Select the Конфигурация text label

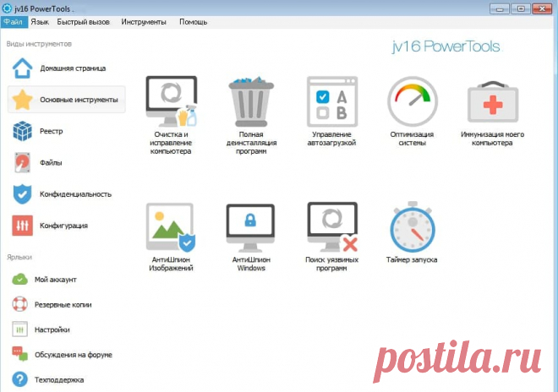tap(63, 226)
